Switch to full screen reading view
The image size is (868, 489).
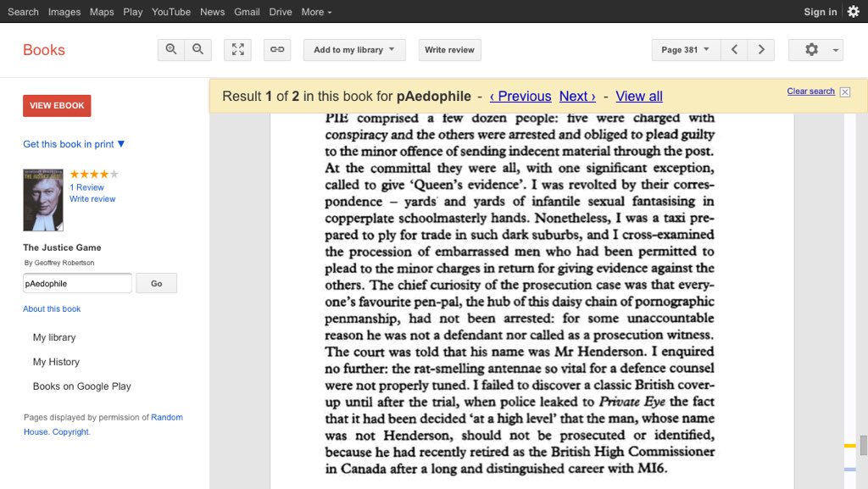pos(238,50)
